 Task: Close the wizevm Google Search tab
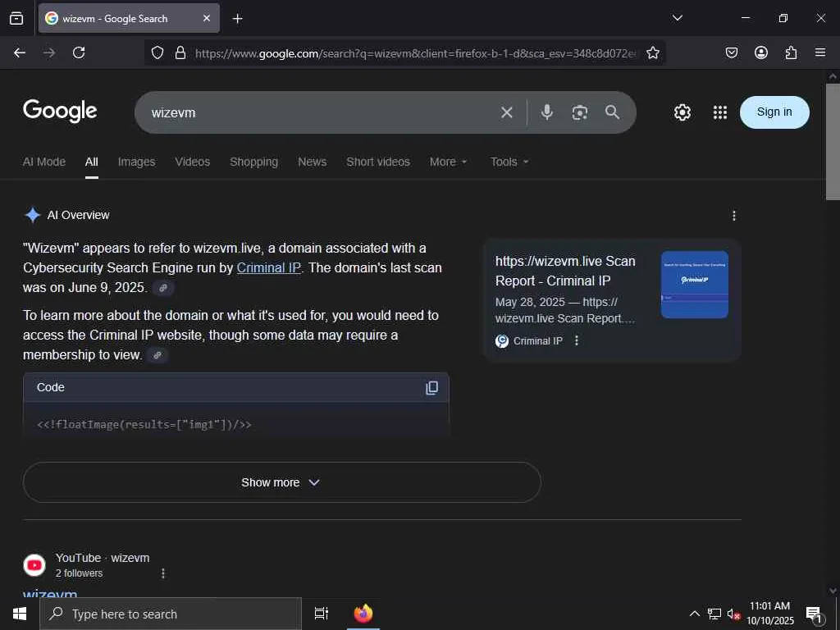tap(207, 18)
